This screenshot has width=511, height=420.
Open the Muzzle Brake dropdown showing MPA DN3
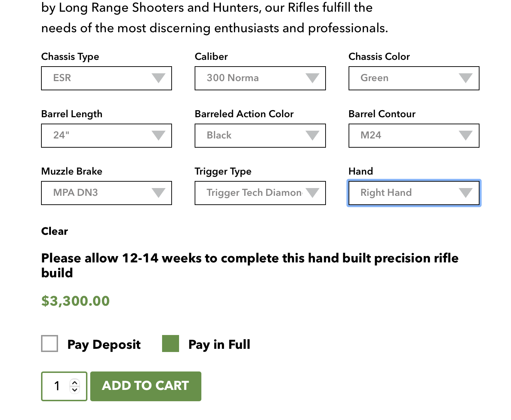pyautogui.click(x=107, y=193)
